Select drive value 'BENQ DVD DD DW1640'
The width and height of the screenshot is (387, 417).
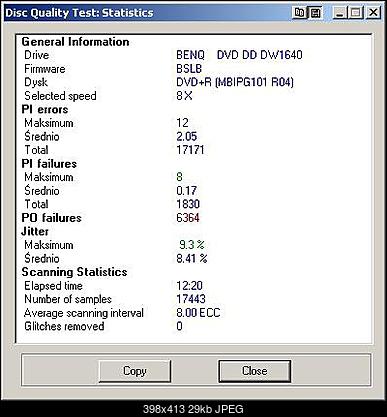[239, 55]
